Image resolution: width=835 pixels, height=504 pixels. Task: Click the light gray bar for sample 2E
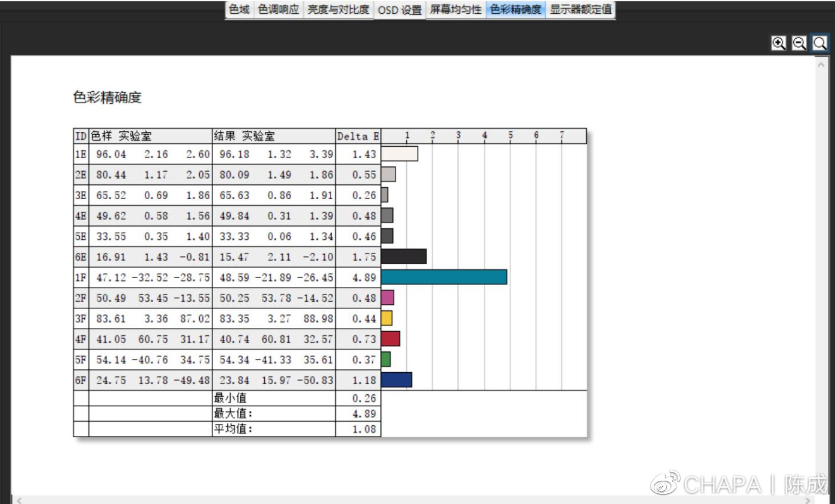point(388,174)
